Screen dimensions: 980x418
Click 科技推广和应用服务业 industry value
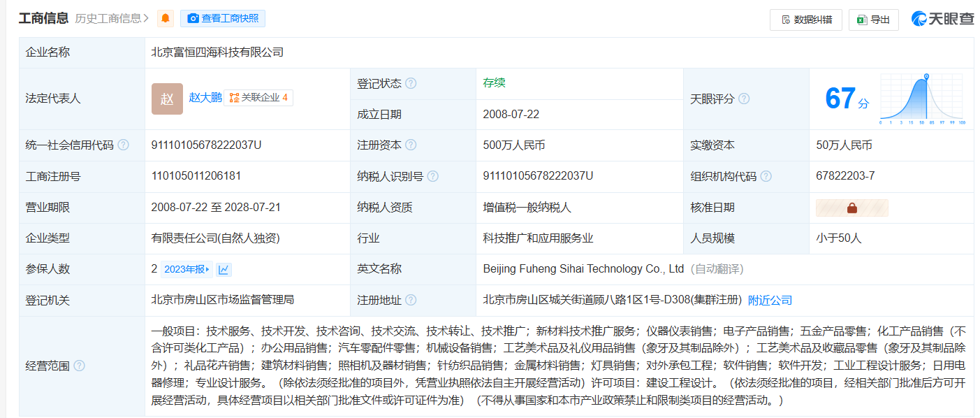[538, 238]
